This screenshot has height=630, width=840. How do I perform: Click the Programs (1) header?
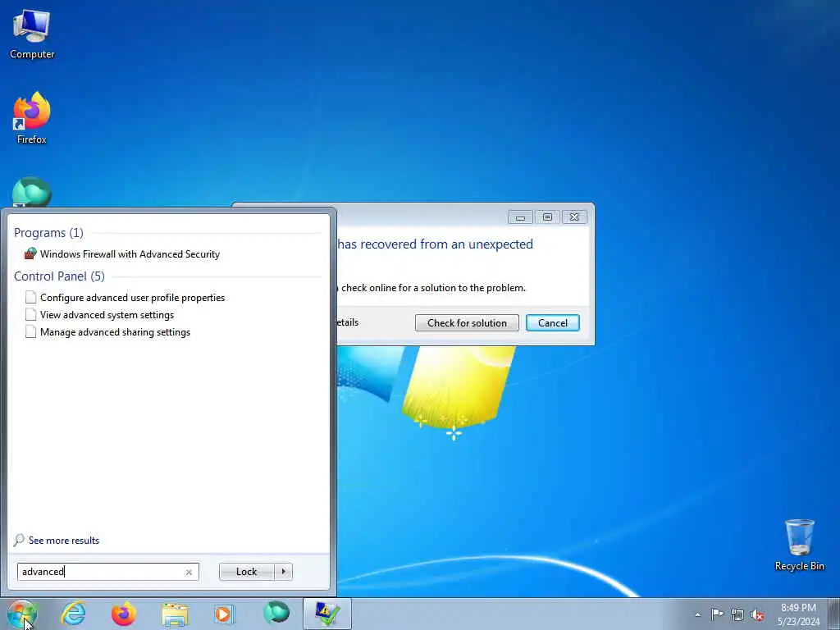(48, 232)
